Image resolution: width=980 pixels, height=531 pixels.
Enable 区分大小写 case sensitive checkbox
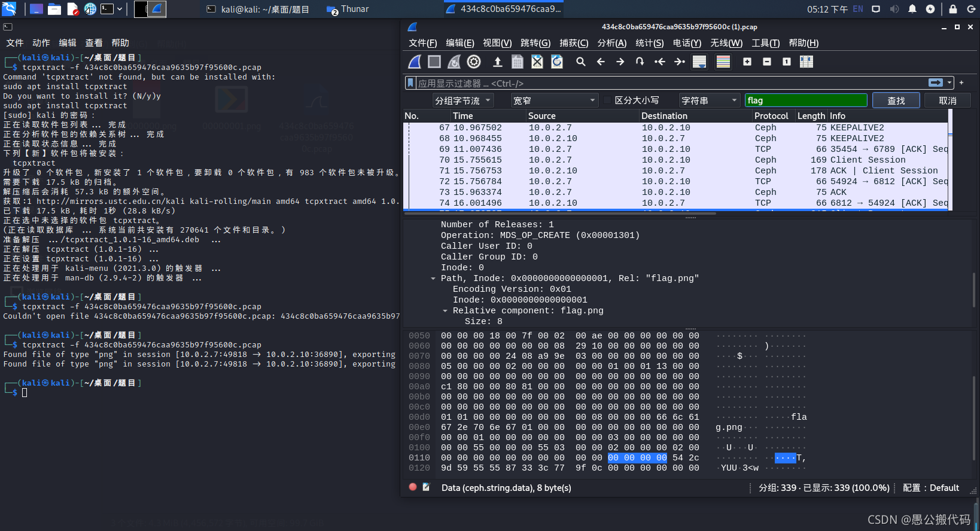[607, 100]
